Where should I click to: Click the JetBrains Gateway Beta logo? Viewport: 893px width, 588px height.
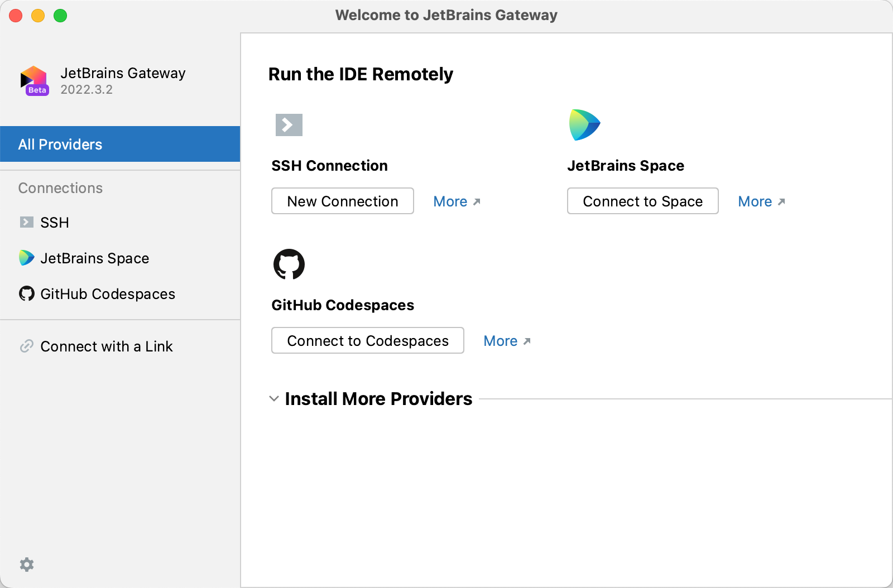[x=35, y=81]
